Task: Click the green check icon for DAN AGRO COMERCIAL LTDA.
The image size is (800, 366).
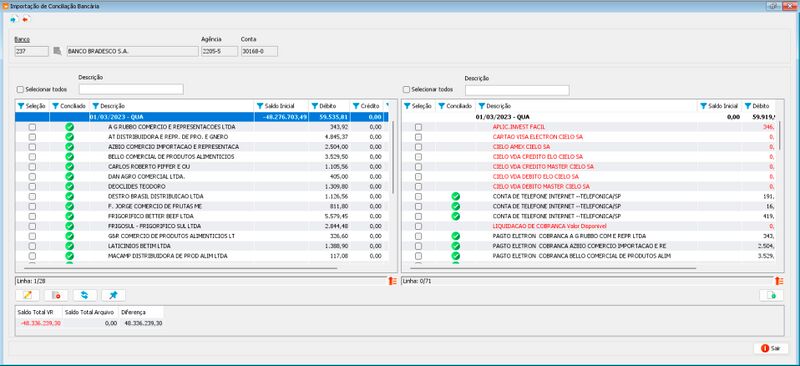Action: click(x=69, y=176)
